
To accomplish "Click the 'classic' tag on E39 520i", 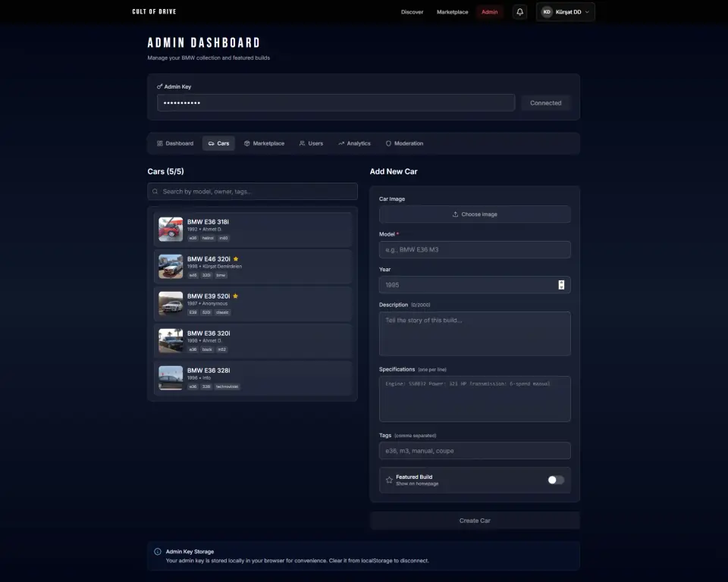I will coord(222,312).
